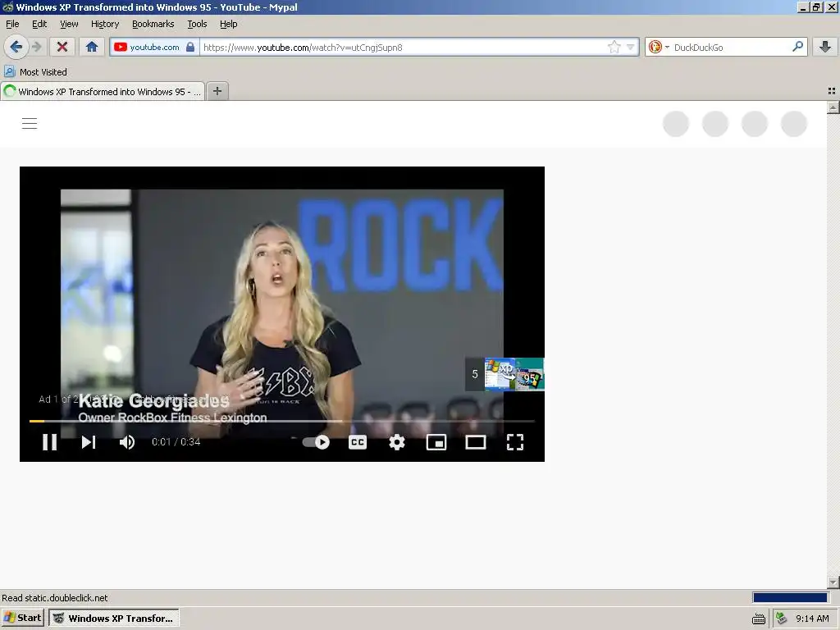
Task: Open the Bookmarks menu
Action: click(153, 24)
